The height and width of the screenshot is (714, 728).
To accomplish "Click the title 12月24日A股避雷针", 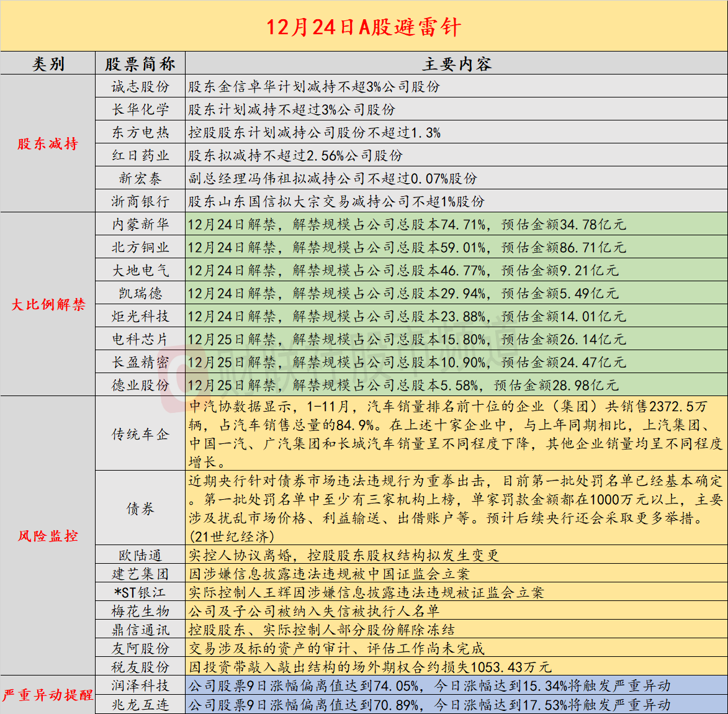I will [364, 27].
